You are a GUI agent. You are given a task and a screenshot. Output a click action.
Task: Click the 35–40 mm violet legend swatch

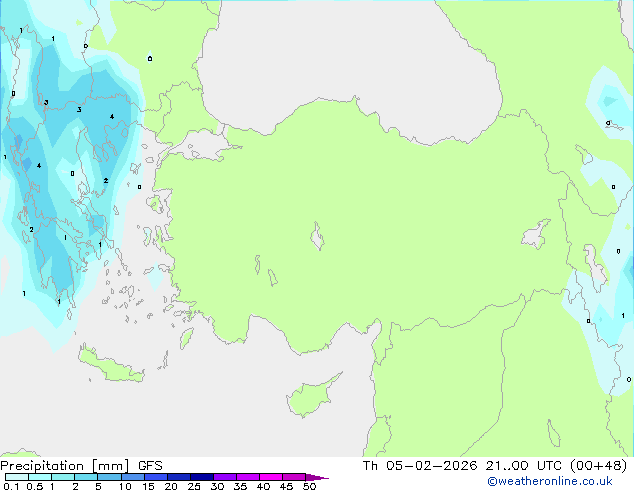pyautogui.click(x=248, y=477)
